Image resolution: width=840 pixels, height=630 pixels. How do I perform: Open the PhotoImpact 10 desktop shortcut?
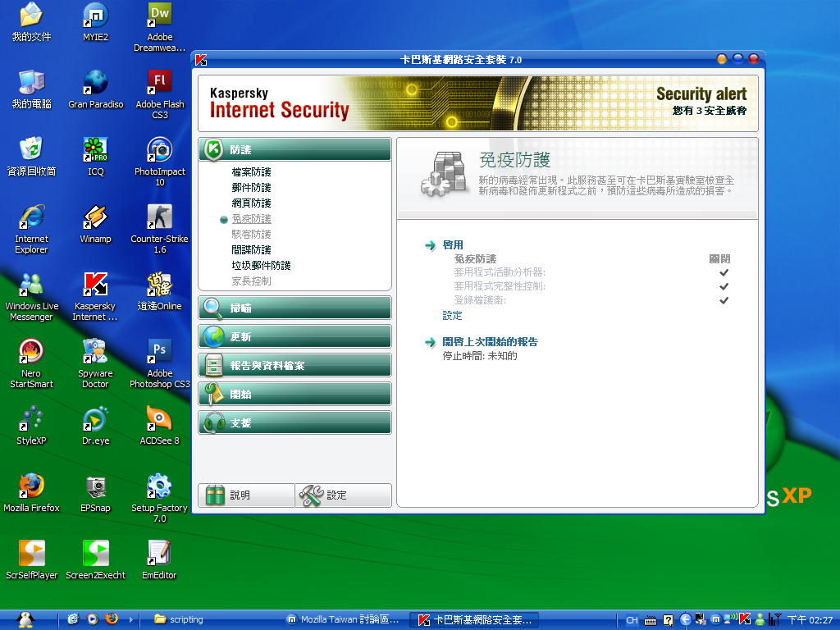[160, 162]
